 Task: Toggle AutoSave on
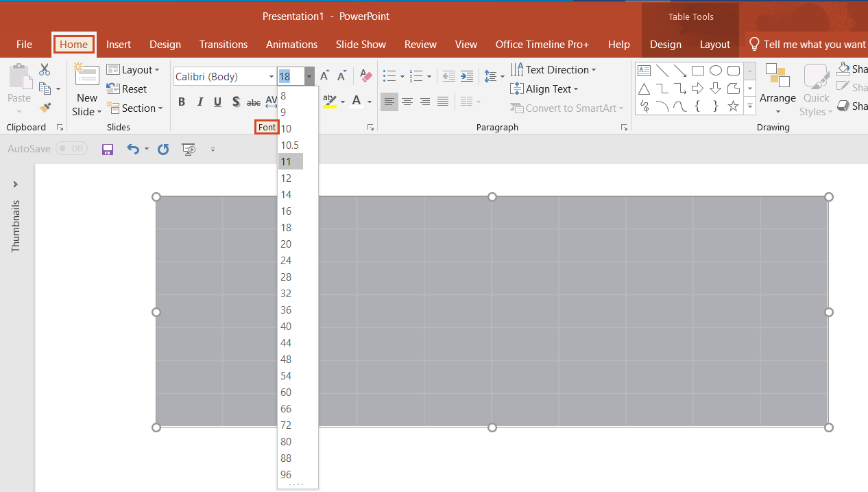tap(71, 148)
